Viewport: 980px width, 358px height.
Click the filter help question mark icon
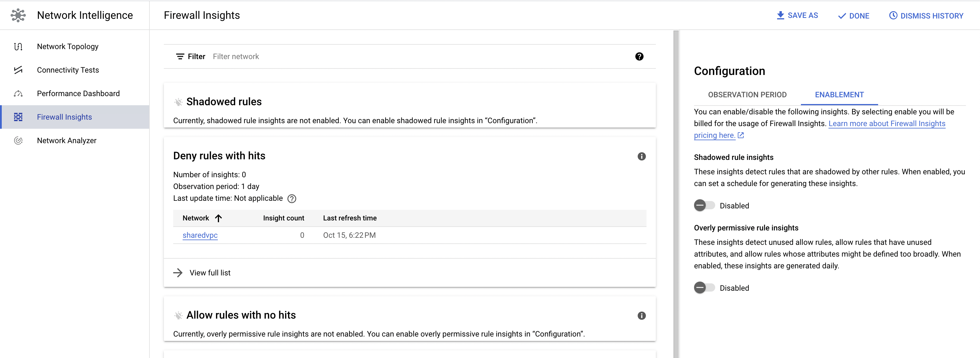[639, 57]
